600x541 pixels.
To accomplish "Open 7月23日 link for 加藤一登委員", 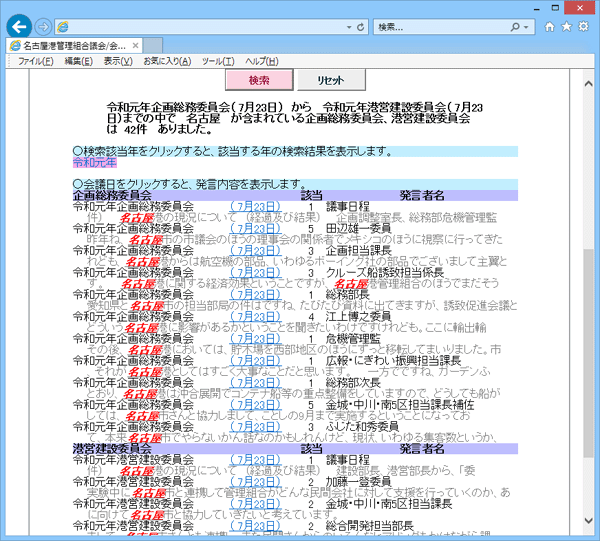I will click(256, 482).
